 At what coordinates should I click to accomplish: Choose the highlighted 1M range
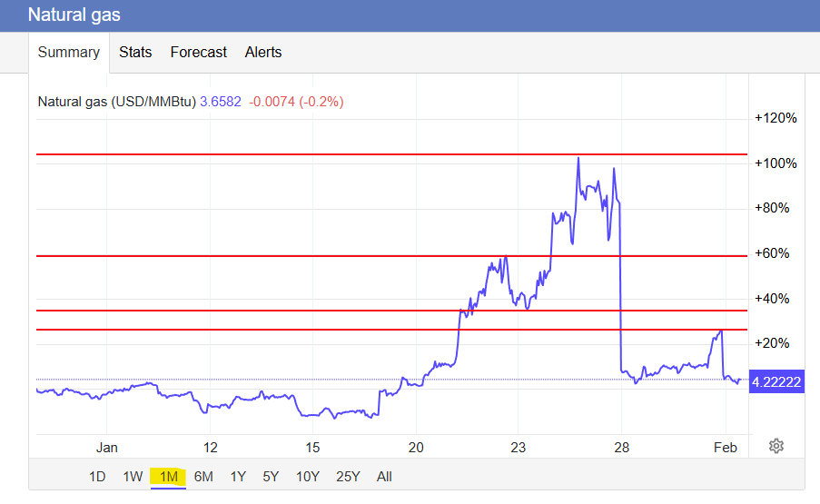pyautogui.click(x=168, y=476)
